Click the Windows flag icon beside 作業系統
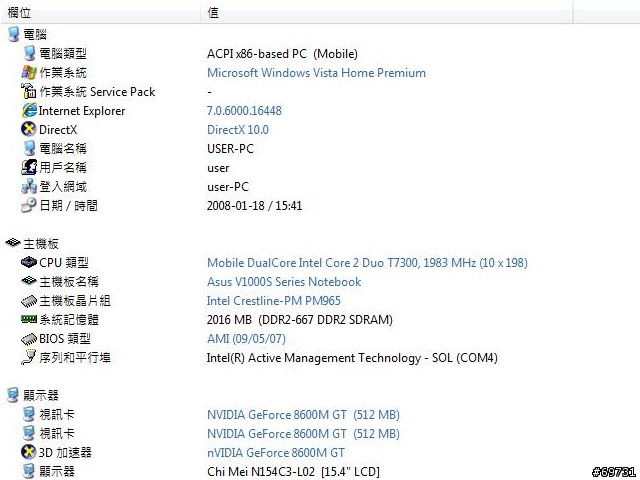Viewport: 640px width, 480px height. click(29, 73)
